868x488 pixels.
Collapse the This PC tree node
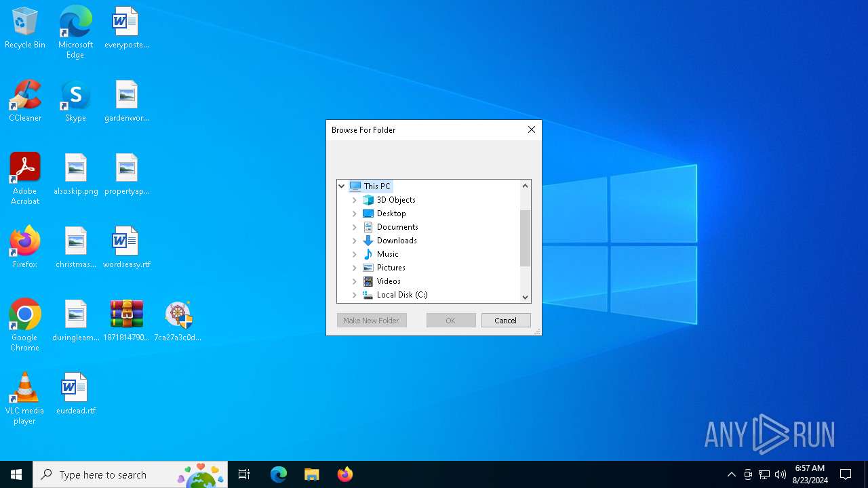[342, 186]
